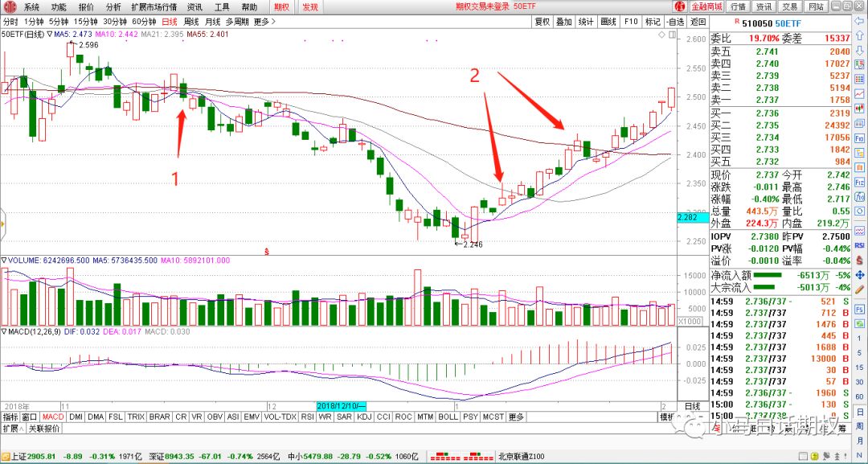The width and height of the screenshot is (868, 464).
Task: Switch chart period to 周线
Action: click(191, 22)
